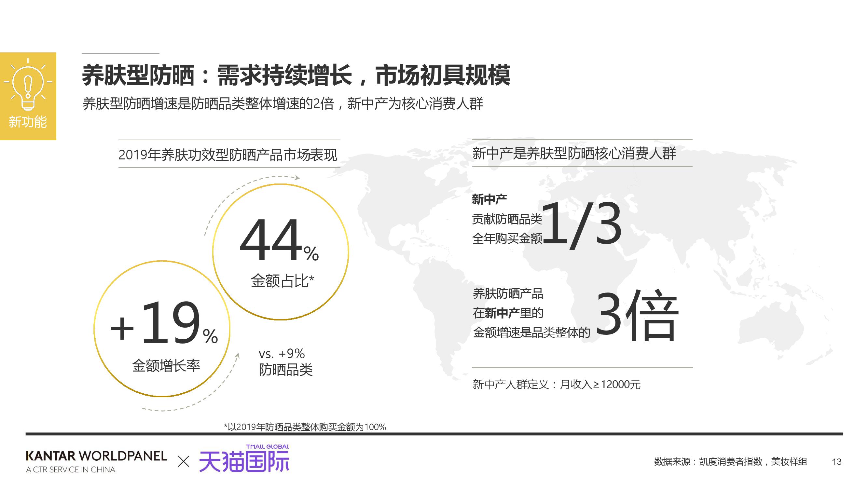Click the main title 养肤型防晒
The image size is (868, 488).
click(296, 75)
